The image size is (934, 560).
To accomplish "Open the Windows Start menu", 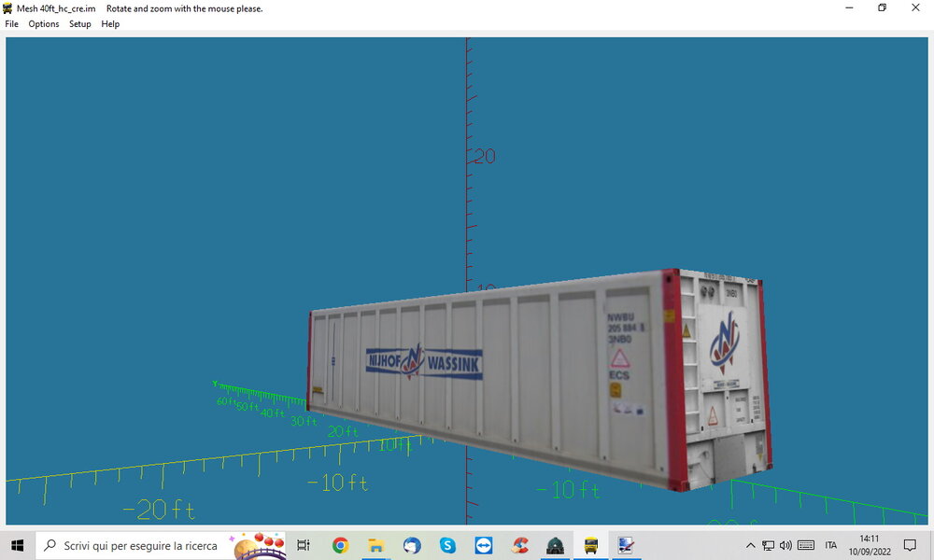I will 17,545.
